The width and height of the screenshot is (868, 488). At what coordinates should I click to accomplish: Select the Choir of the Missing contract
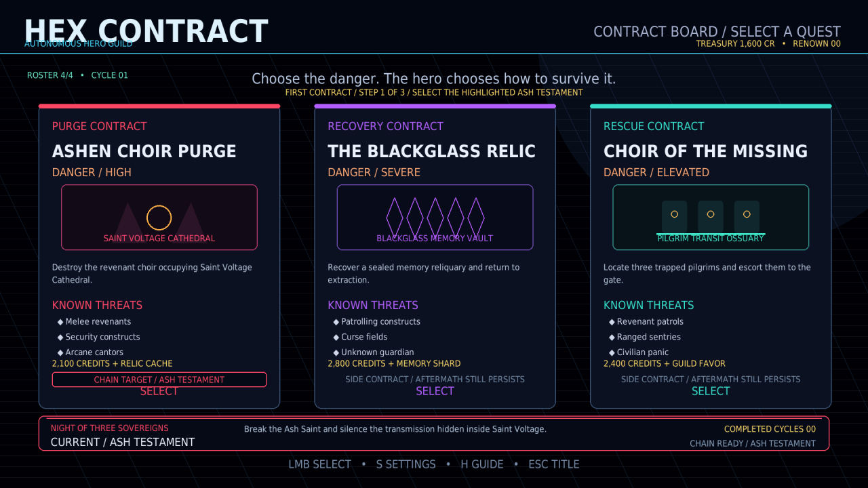coord(711,391)
